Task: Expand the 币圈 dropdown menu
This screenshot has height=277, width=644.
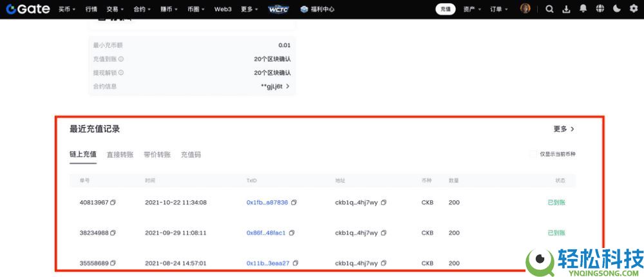Action: pos(196,9)
